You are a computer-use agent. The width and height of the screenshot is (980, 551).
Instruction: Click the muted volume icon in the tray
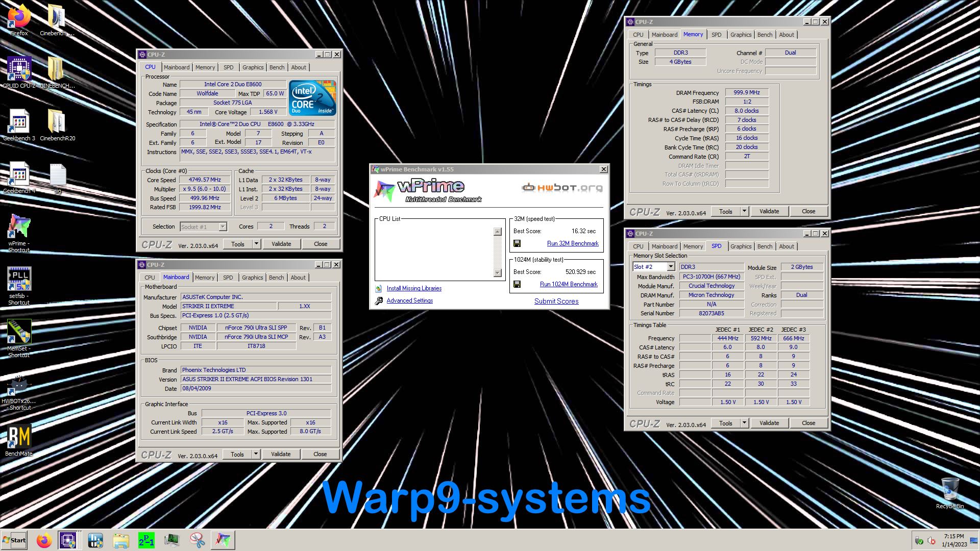931,541
